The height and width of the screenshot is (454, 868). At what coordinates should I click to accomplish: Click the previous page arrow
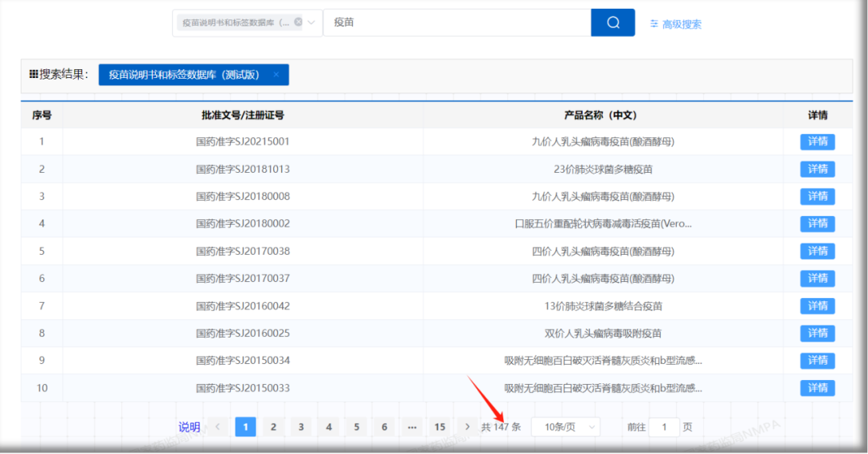point(217,427)
